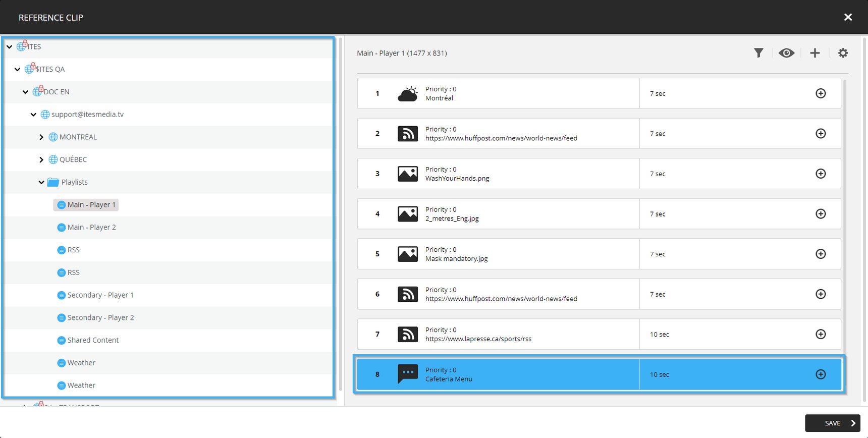Select the Secondary - Player 2 playlist
Viewport: 868px width, 438px height.
coord(95,318)
